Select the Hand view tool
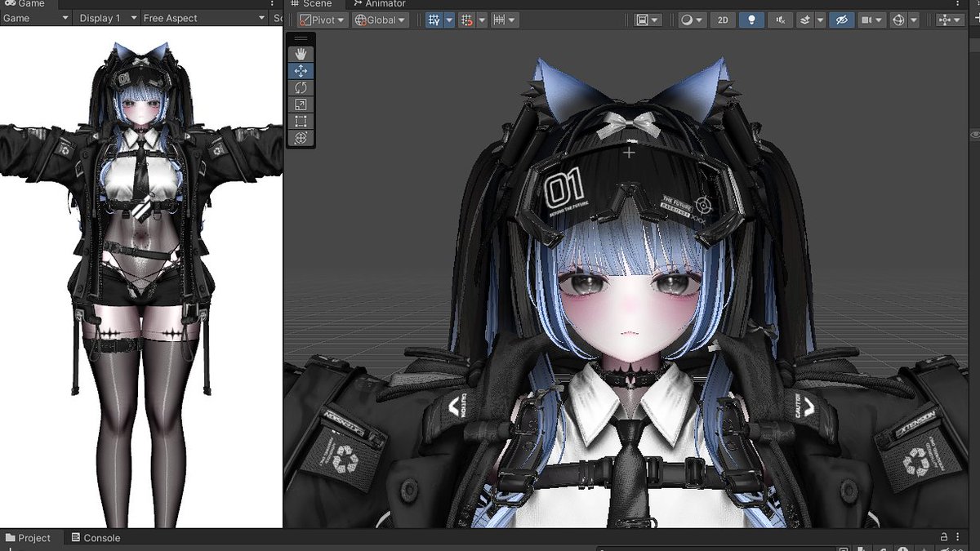 click(301, 53)
